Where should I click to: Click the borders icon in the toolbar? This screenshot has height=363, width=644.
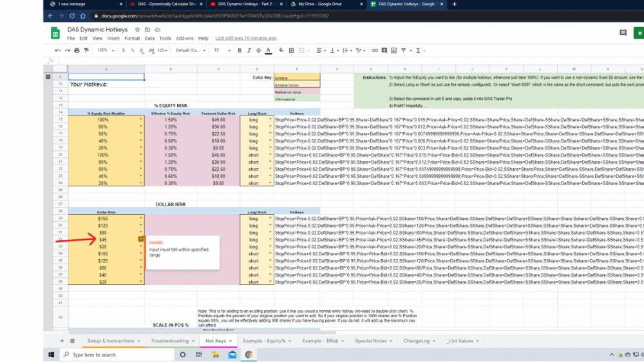[x=290, y=50]
